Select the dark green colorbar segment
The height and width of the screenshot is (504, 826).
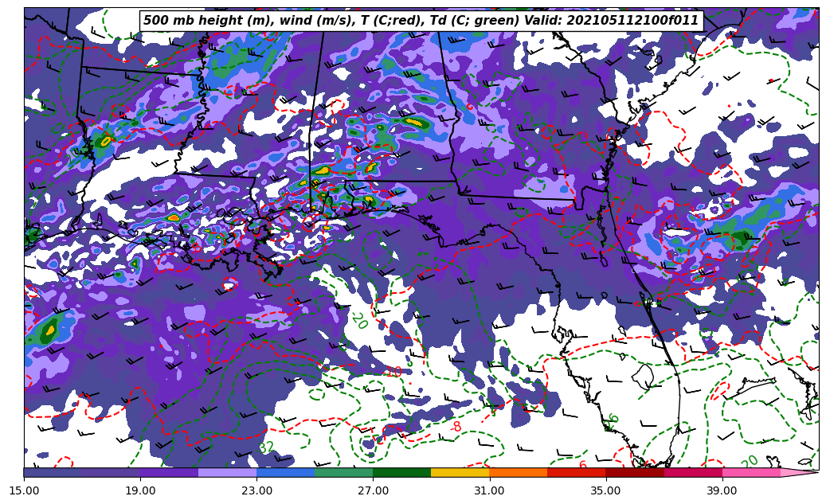[402, 472]
